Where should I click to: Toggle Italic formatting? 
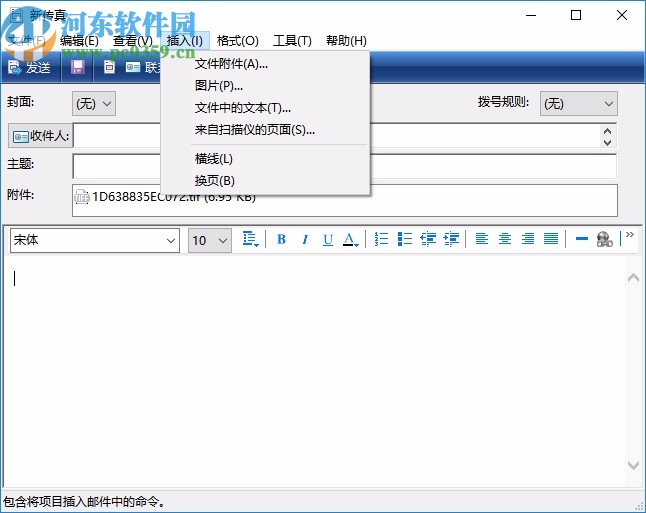(x=305, y=239)
